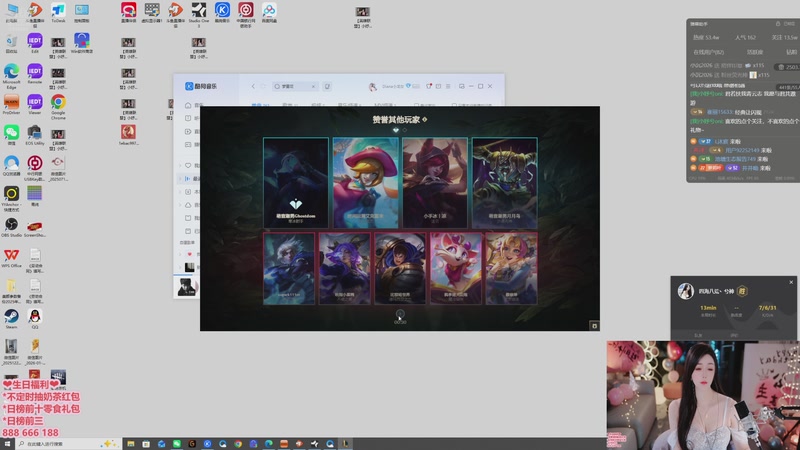This screenshot has width=800, height=450.
Task: Launch Studio One from the desktop
Action: click(x=198, y=12)
